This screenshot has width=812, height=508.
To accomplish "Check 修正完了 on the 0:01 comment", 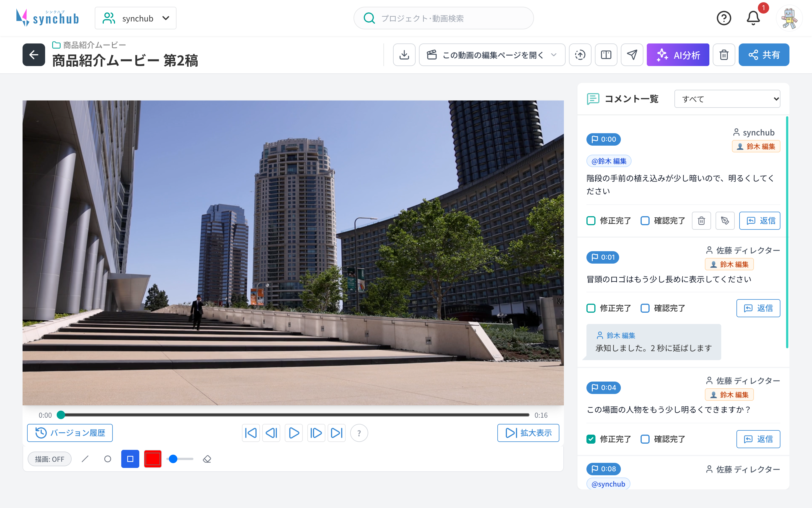I will click(591, 308).
